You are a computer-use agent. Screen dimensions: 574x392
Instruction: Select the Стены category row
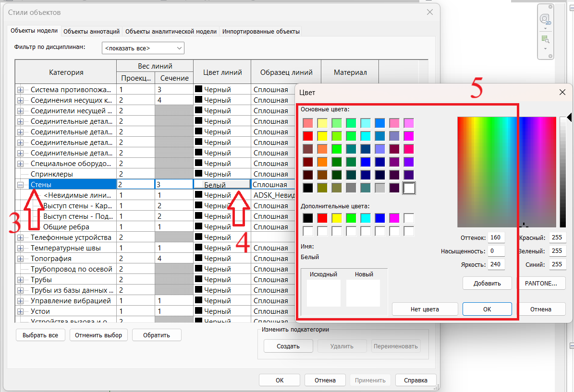pos(73,185)
